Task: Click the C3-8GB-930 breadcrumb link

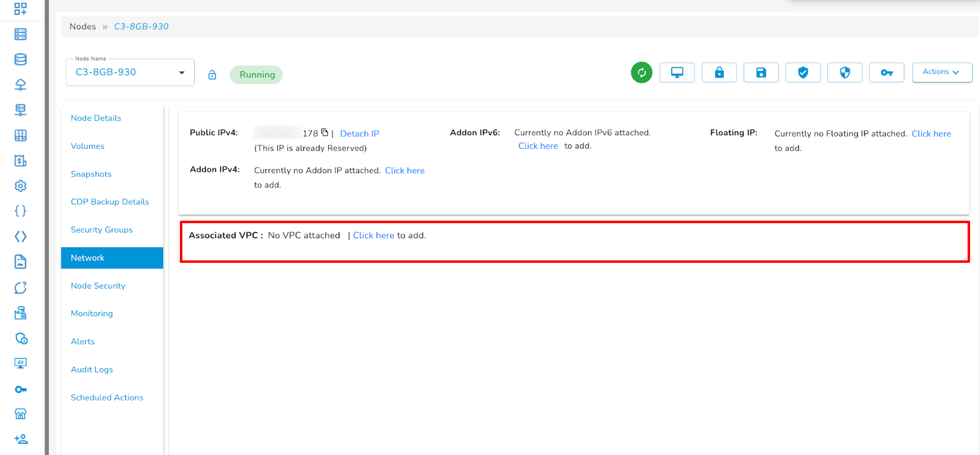Action: tap(141, 27)
